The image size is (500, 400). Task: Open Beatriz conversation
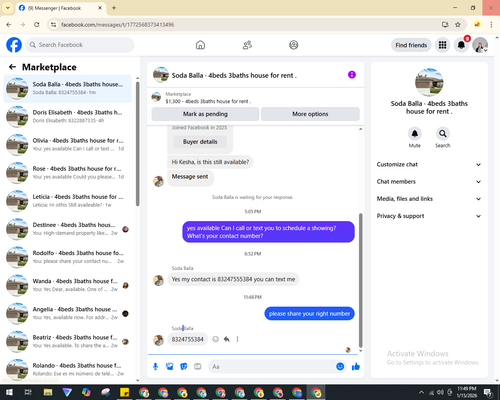68,341
